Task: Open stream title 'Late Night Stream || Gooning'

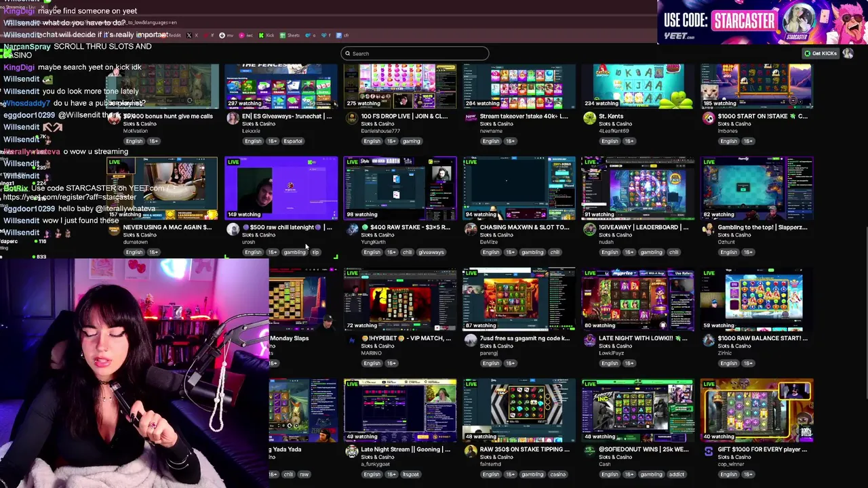Action: [x=406, y=449]
